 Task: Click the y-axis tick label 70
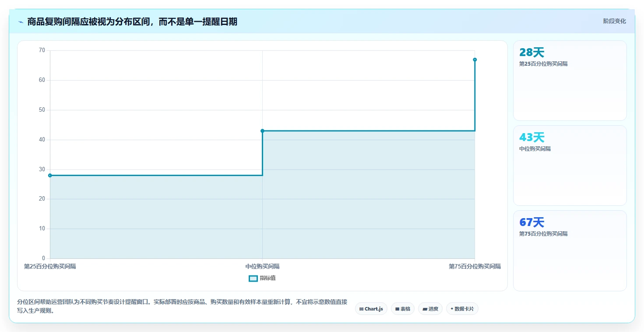[42, 50]
